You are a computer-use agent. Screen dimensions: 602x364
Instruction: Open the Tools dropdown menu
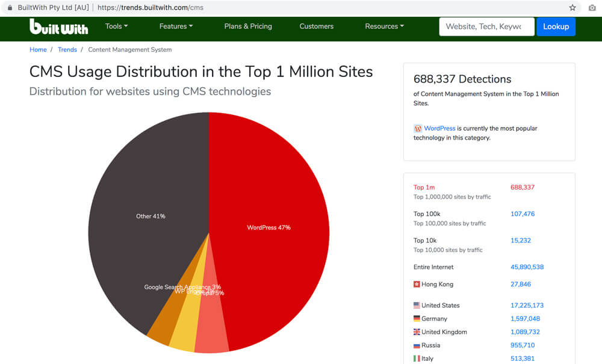tap(116, 26)
